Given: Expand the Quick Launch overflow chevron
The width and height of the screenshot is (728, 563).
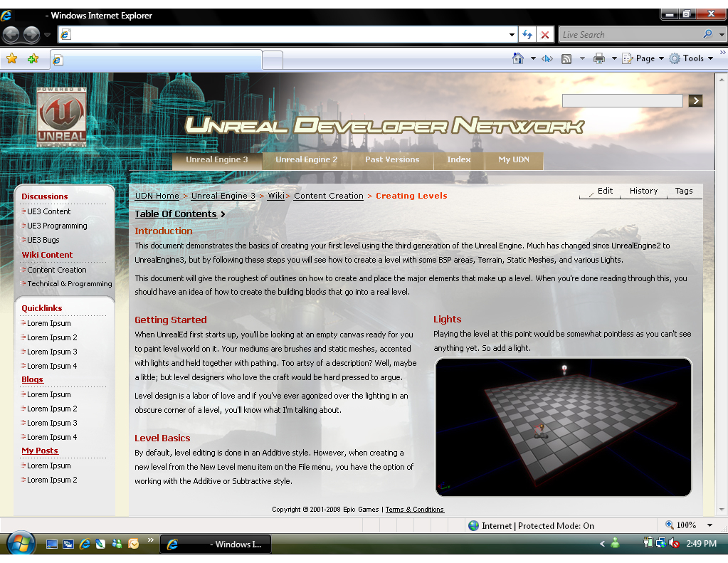Looking at the screenshot, I should pos(150,540).
